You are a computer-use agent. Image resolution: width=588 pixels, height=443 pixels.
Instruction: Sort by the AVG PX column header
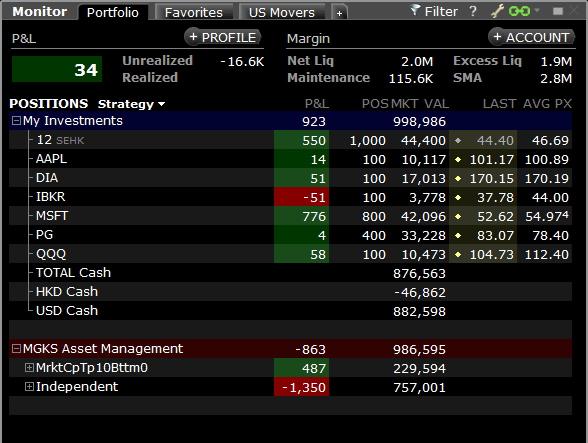click(x=548, y=104)
